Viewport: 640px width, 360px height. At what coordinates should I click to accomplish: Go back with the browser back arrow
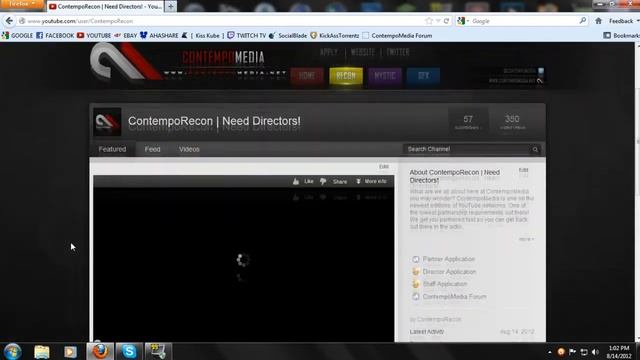tap(9, 21)
